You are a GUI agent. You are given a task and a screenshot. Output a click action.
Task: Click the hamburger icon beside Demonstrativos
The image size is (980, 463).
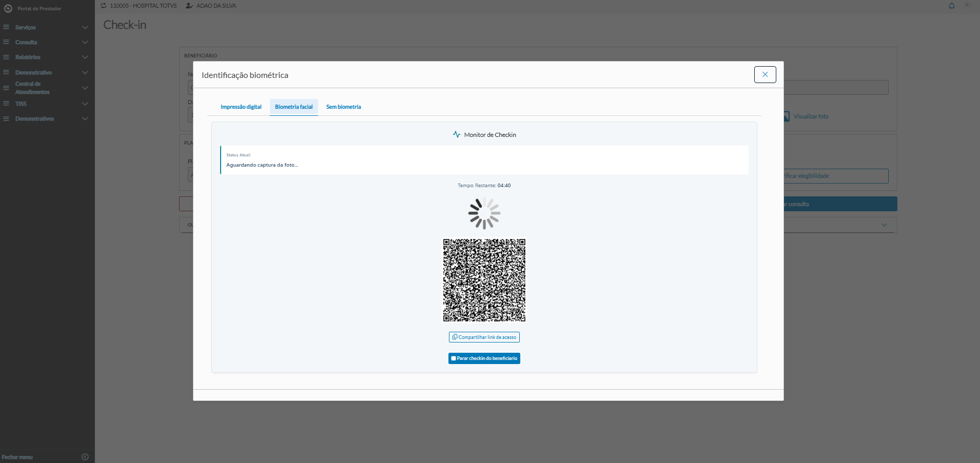tap(6, 118)
